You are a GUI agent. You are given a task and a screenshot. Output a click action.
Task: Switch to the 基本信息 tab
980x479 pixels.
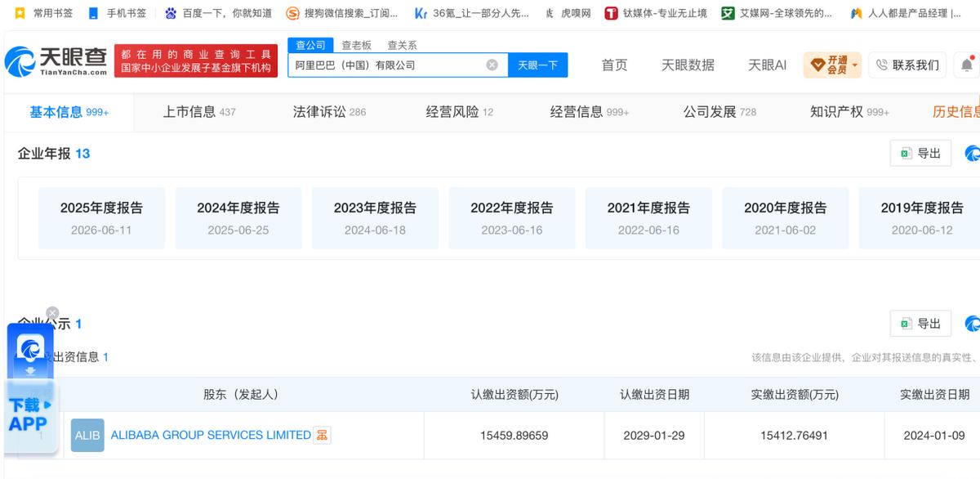(69, 112)
